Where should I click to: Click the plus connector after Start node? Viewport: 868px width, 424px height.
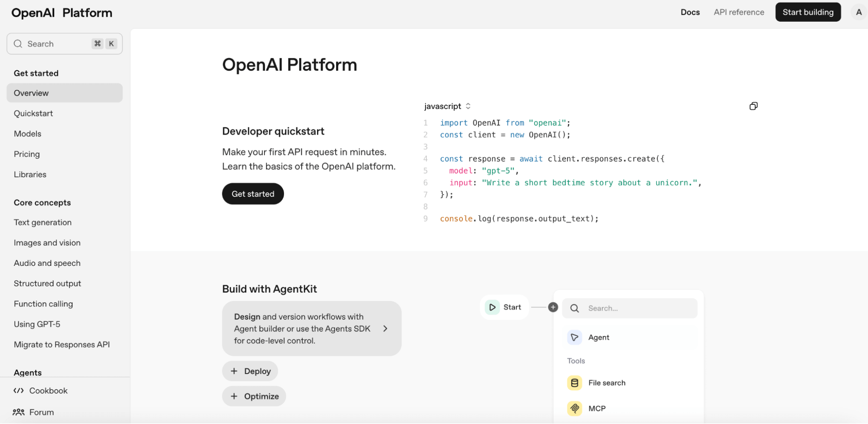pos(553,307)
